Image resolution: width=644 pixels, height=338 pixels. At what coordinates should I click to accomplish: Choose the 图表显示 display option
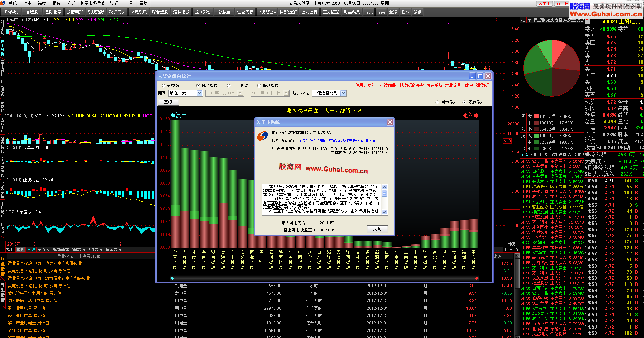click(464, 102)
